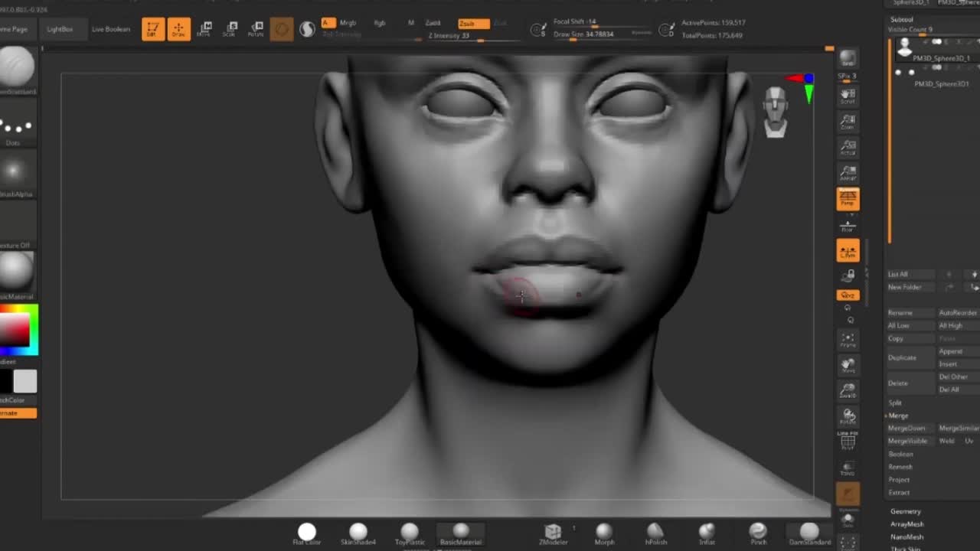Toggle the XYZ rotation mode button
Screen dimensions: 980x551
tap(848, 295)
